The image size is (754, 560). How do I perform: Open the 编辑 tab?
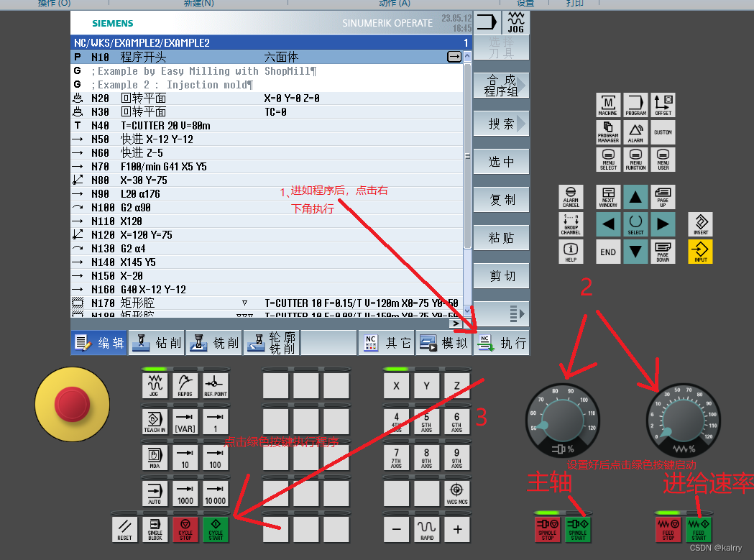[99, 343]
